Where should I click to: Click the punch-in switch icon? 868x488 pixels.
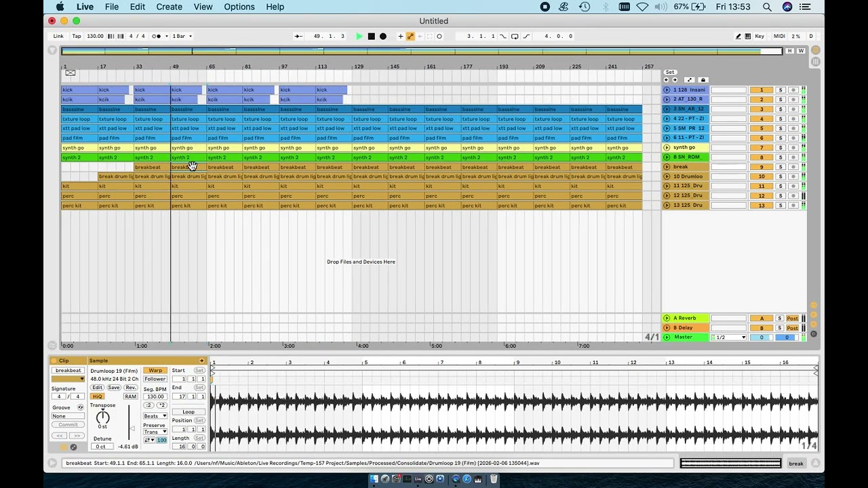[x=503, y=36]
